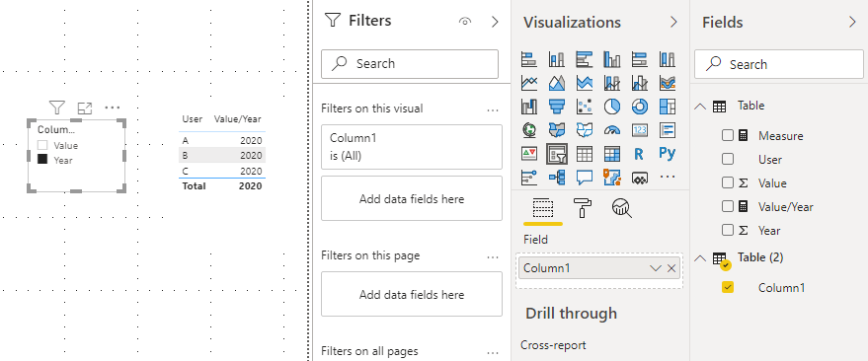Select the Key influencers visual
868x361 pixels.
pos(529,177)
